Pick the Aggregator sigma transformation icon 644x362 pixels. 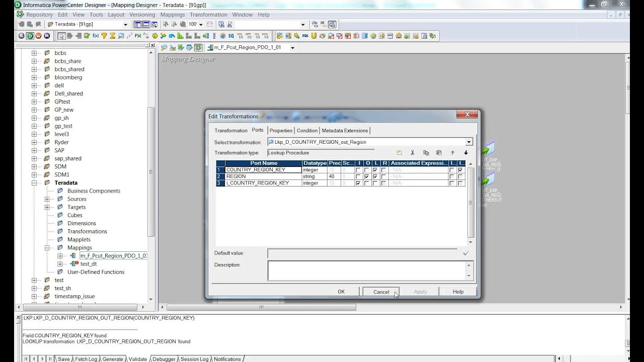tap(113, 36)
